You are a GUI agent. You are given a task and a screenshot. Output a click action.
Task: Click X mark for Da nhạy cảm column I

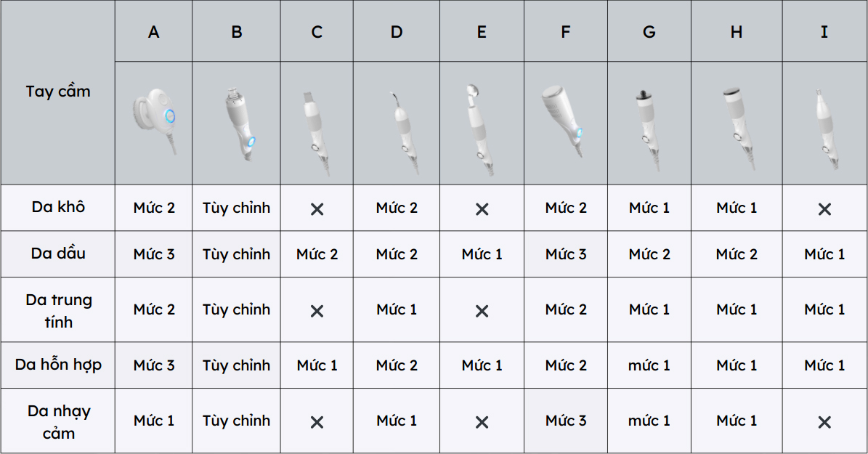point(824,422)
